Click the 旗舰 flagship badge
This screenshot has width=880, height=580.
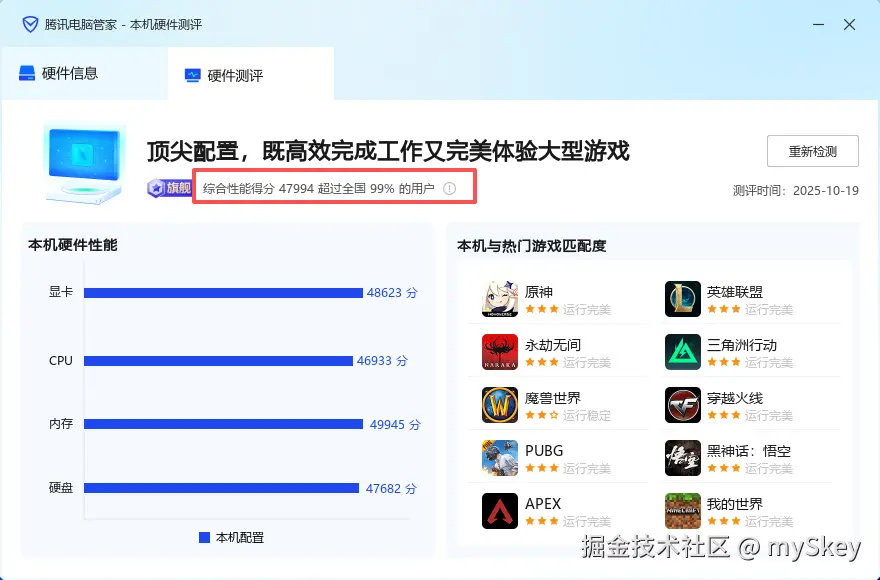tap(169, 188)
